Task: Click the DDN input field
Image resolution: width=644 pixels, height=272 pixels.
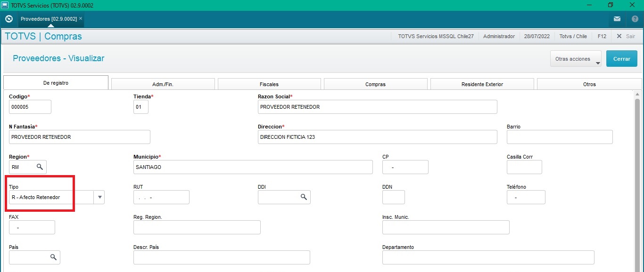Action: [394, 197]
